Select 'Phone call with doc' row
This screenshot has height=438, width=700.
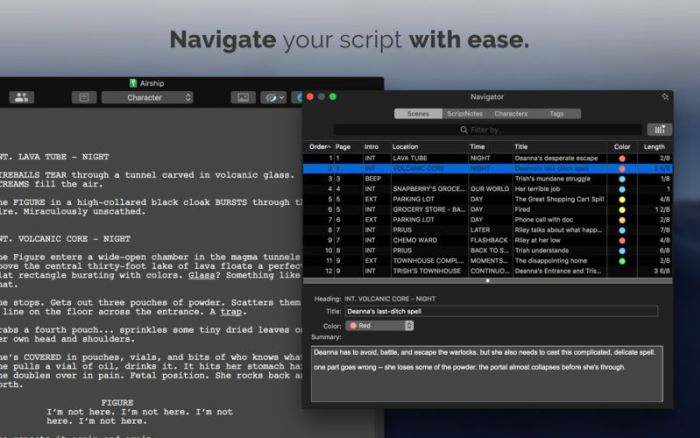coord(488,220)
